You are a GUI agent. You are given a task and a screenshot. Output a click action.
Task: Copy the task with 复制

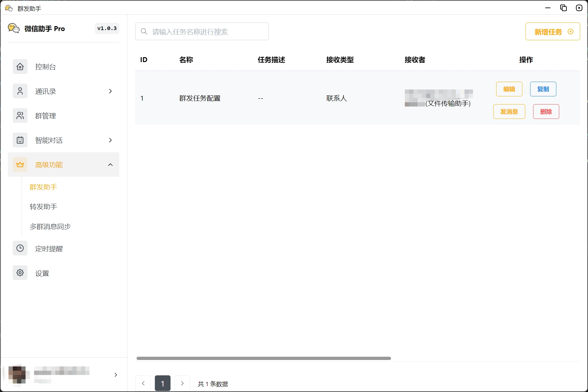543,89
